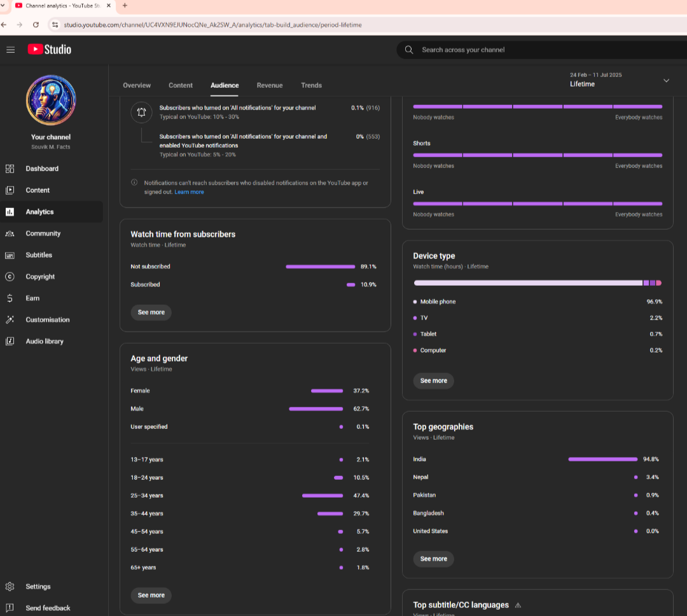Image resolution: width=687 pixels, height=616 pixels.
Task: Open the hamburger menu icon
Action: tap(11, 50)
